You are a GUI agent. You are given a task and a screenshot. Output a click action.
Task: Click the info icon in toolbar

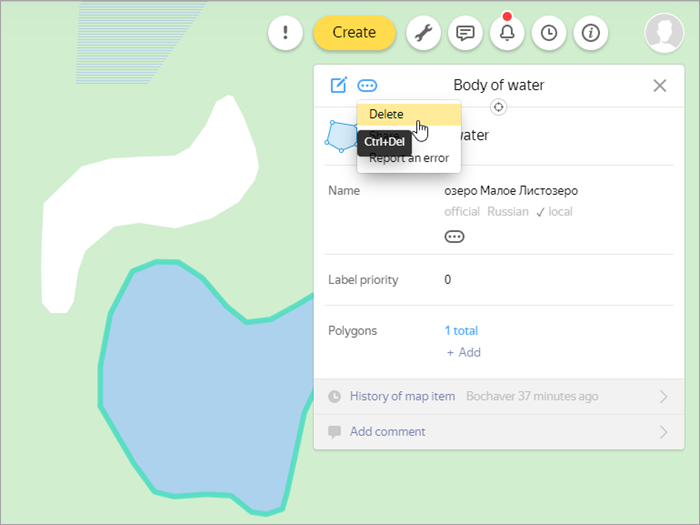pos(591,33)
